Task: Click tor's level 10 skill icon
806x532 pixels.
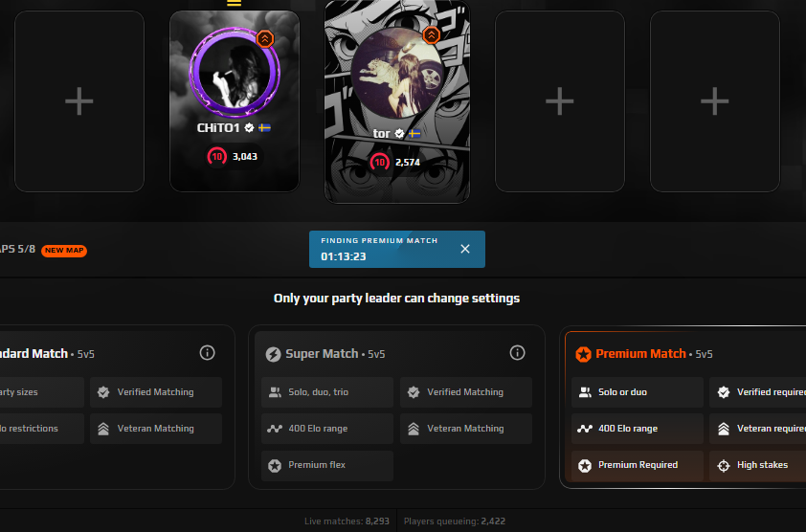Action: pyautogui.click(x=379, y=163)
